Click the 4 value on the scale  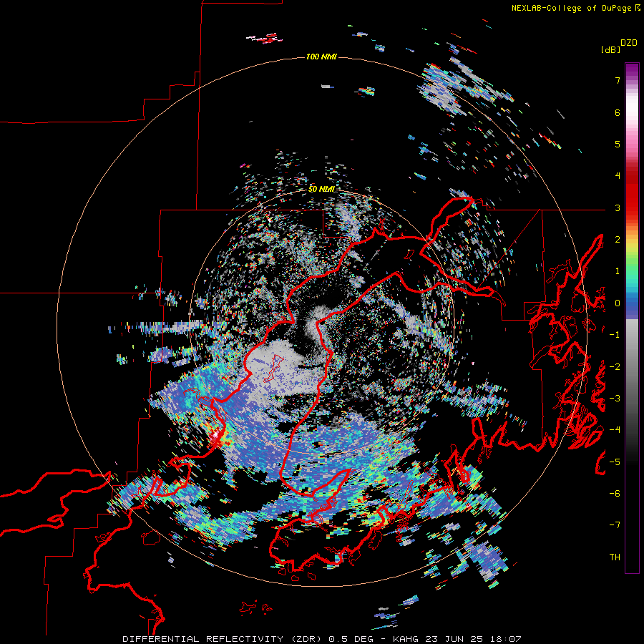click(618, 176)
